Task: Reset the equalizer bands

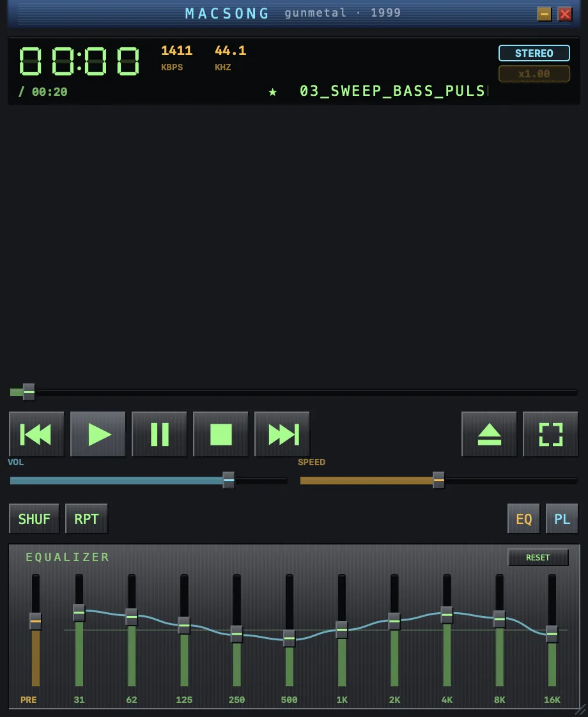Action: (x=538, y=557)
